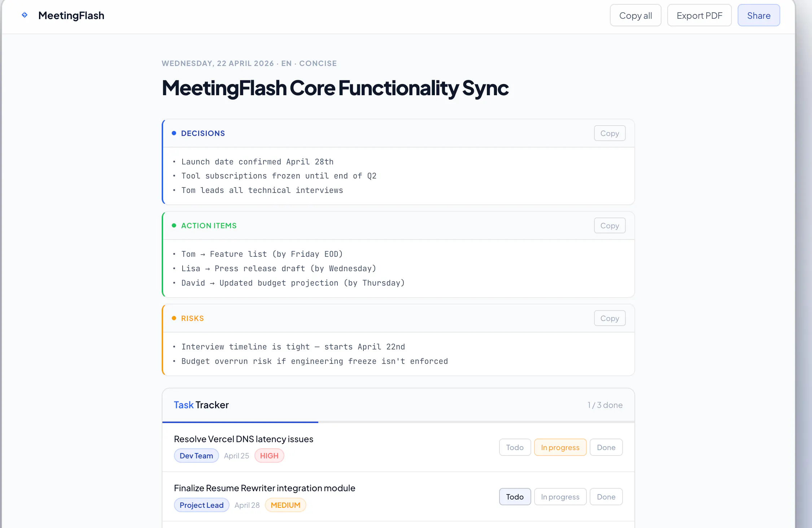
Task: Click the ACTION ITEMS section header
Action: tap(209, 226)
